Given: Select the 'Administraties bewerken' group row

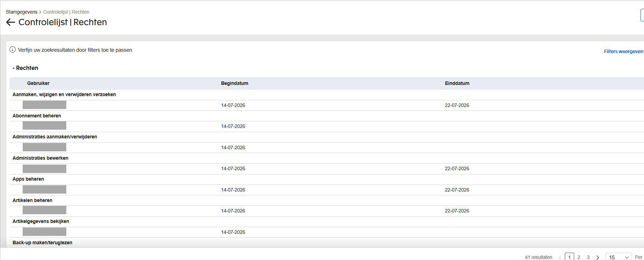Looking at the screenshot, I should 327,158.
